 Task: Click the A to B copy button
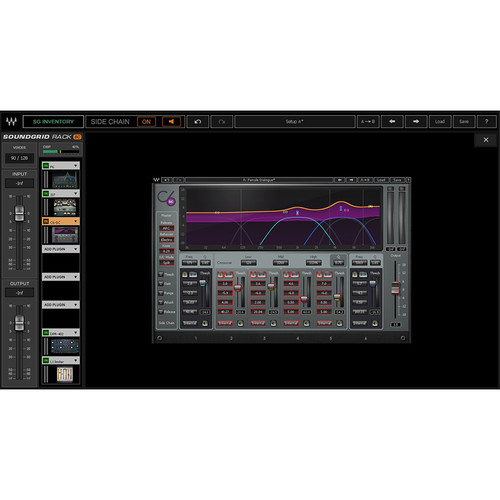[368, 122]
